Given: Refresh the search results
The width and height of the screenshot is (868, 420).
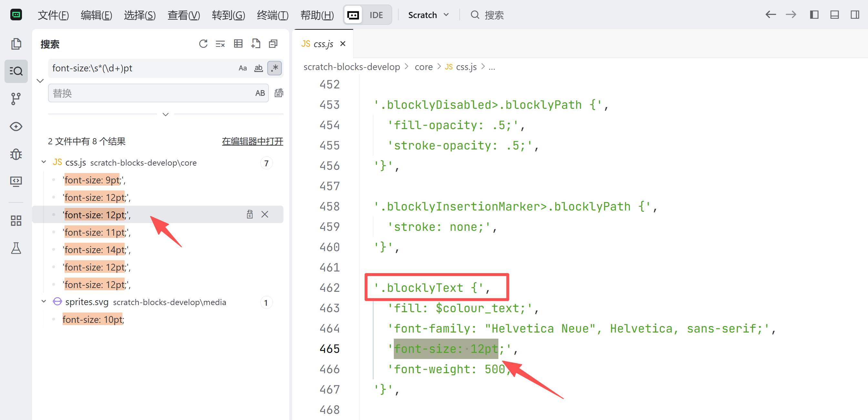Looking at the screenshot, I should click(203, 44).
